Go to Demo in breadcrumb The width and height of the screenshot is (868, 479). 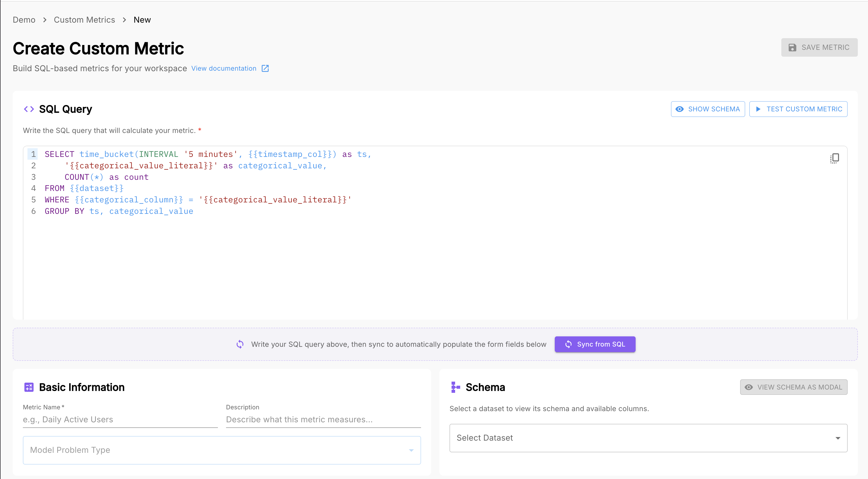click(24, 20)
